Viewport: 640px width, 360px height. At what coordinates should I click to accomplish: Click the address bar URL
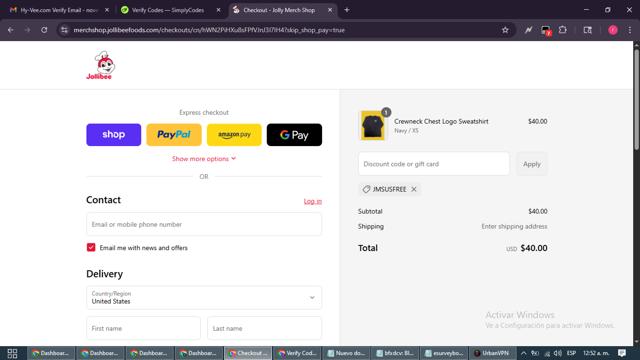(209, 30)
